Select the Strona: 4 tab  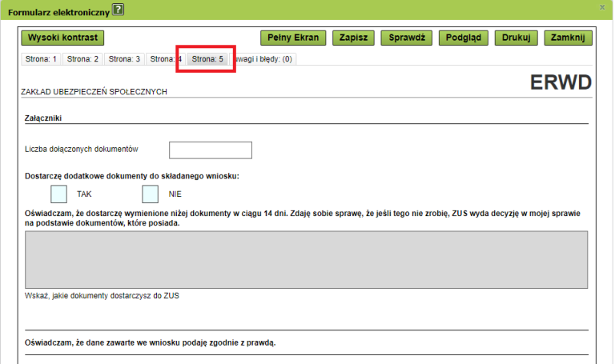click(x=164, y=58)
